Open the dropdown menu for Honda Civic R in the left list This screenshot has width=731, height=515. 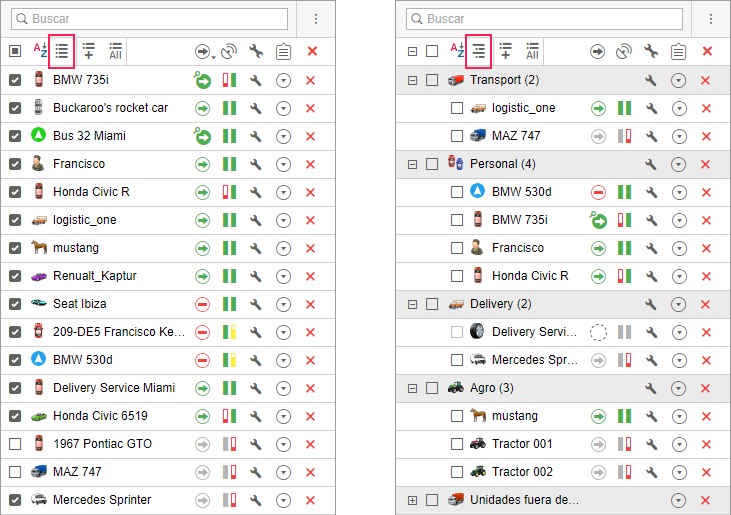click(283, 192)
